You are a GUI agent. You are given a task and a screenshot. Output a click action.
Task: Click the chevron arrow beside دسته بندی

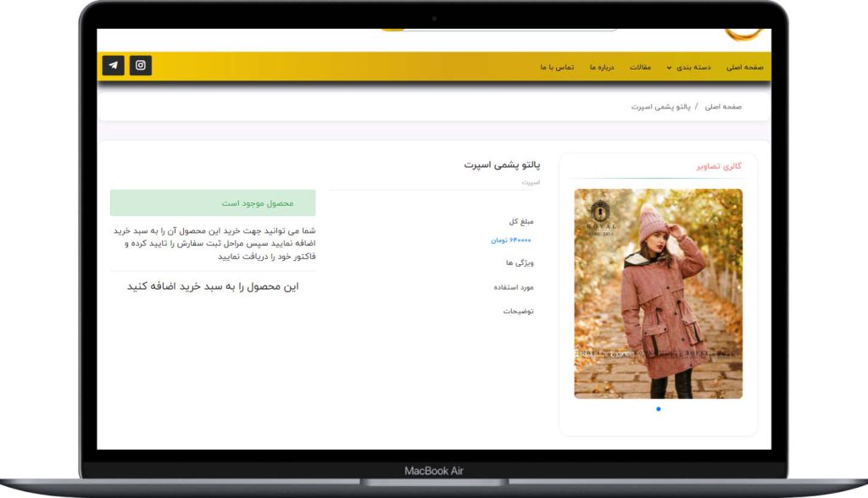click(x=669, y=68)
